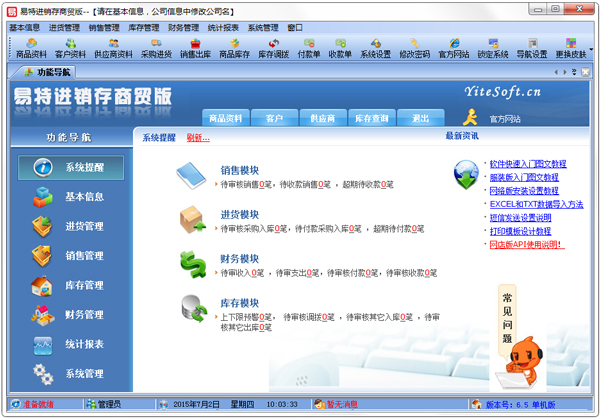This screenshot has height=418, width=600.
Task: Open EXCEL和TXT数据导入方法 link
Action: point(536,204)
